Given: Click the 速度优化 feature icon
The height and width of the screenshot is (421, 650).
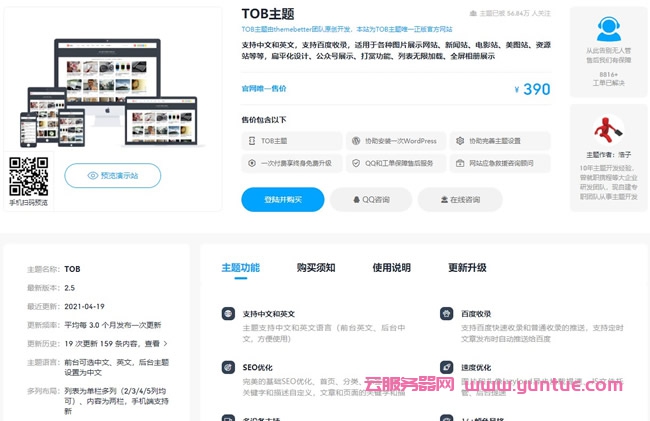Looking at the screenshot, I should (447, 367).
